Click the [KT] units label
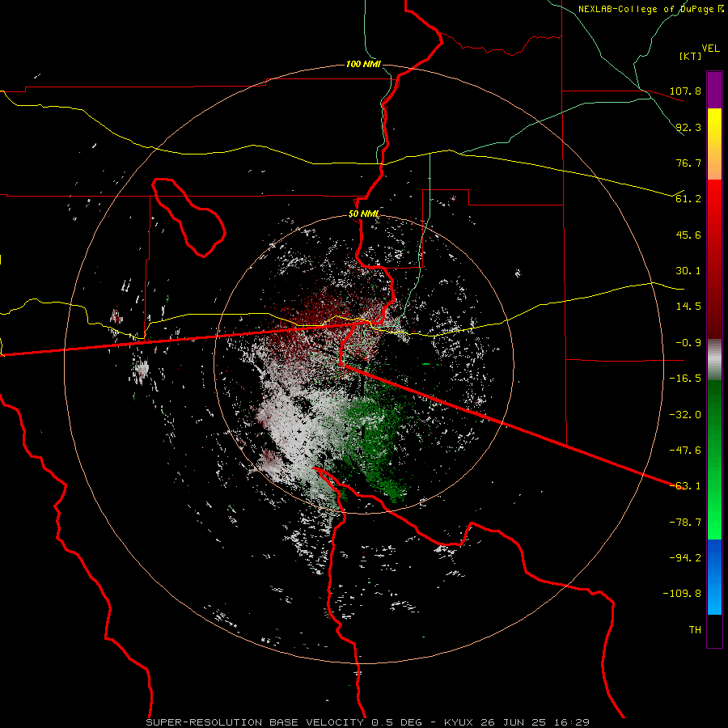Screen dimensions: 728x728 [691, 56]
